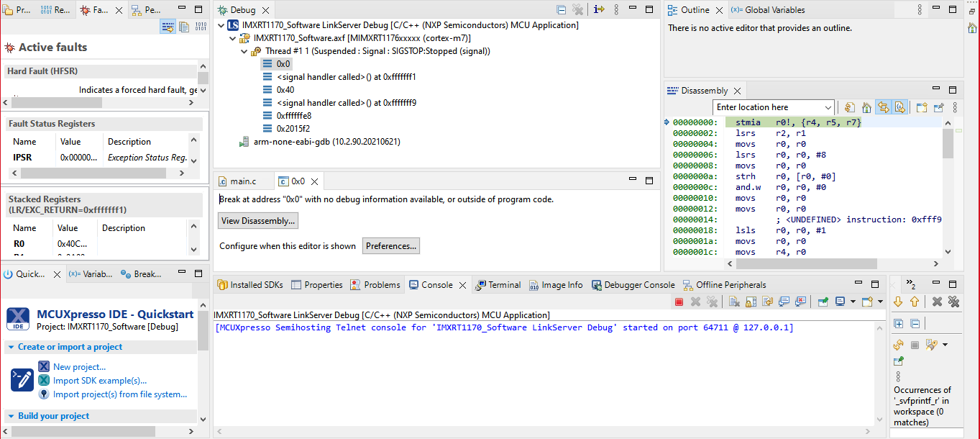Collapse the Thread #1 node in Debug view
This screenshot has width=980, height=439.
pyautogui.click(x=244, y=51)
